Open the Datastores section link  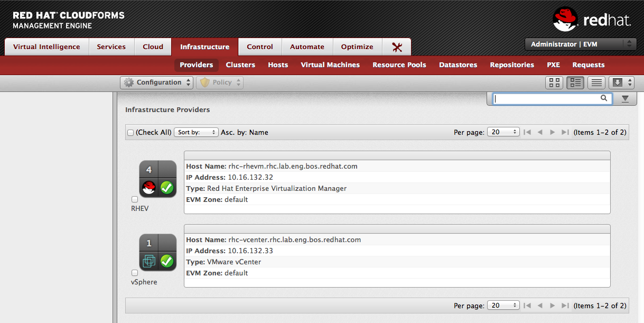tap(458, 65)
